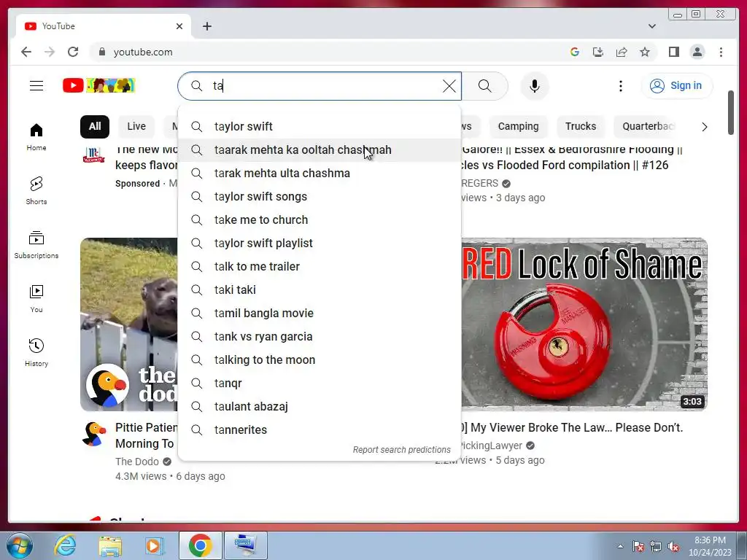Viewport: 747px width, 560px height.
Task: Select the Live category chip
Action: 136,127
